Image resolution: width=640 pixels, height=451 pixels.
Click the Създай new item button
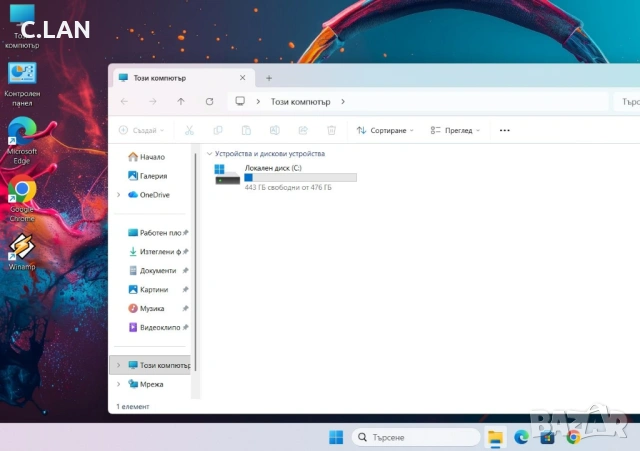tap(141, 130)
